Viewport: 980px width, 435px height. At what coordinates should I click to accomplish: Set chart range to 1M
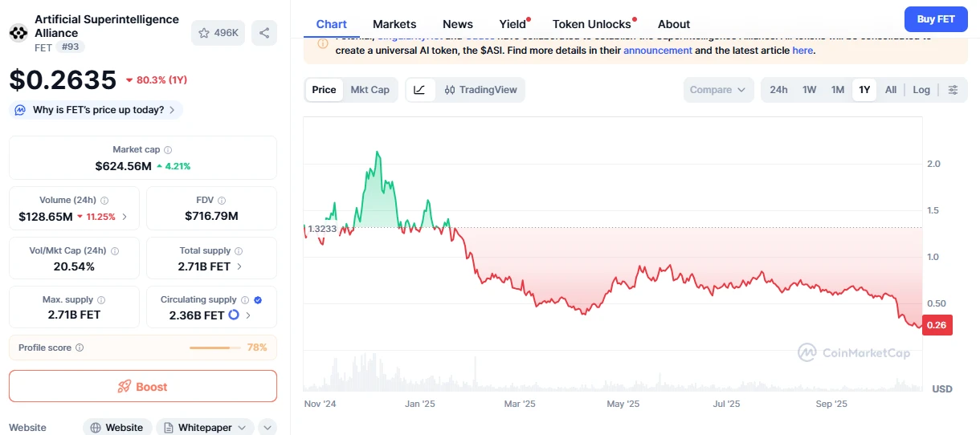click(x=837, y=90)
